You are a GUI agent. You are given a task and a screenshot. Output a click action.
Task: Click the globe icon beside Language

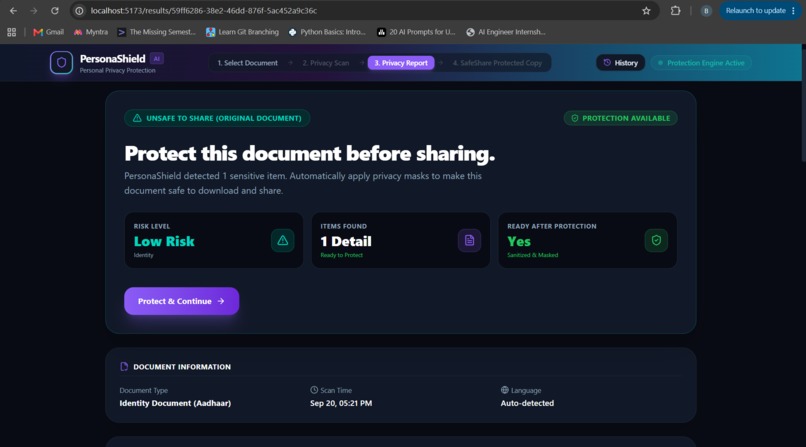pyautogui.click(x=505, y=390)
